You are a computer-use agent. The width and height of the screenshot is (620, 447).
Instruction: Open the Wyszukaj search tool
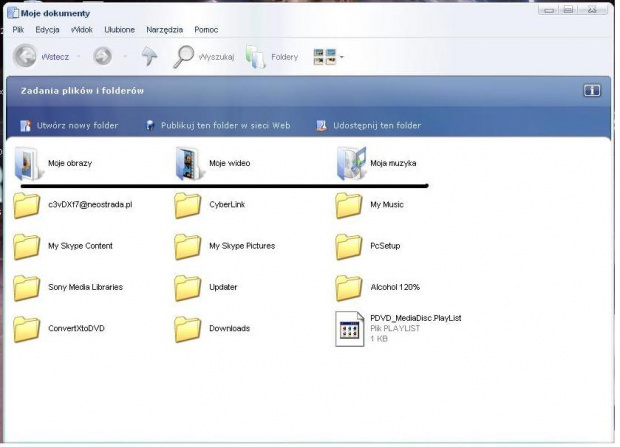[x=185, y=57]
